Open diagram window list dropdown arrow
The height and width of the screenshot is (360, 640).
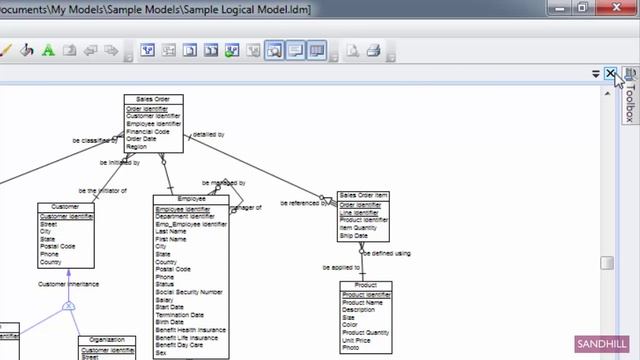coord(596,74)
